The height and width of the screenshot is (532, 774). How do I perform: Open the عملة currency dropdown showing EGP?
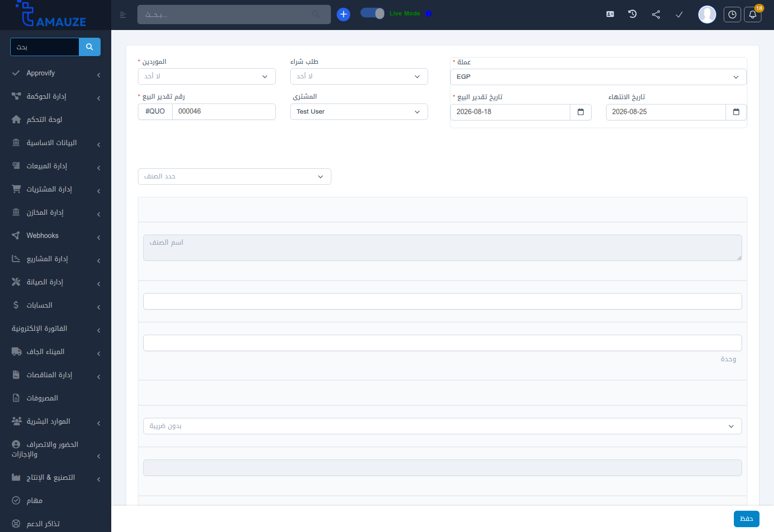(x=598, y=77)
